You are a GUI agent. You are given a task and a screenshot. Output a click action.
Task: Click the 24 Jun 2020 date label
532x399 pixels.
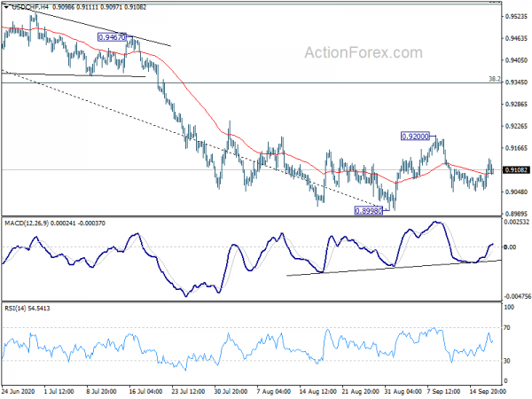click(x=19, y=391)
